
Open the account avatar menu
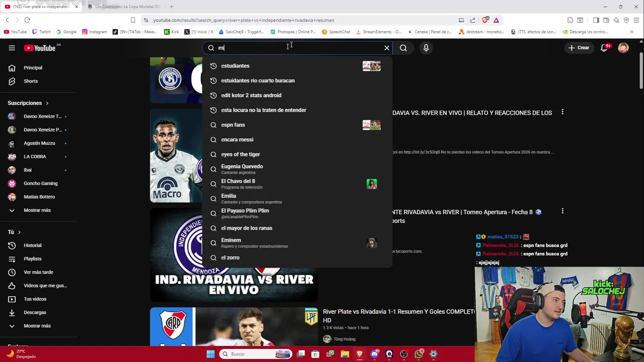[623, 48]
